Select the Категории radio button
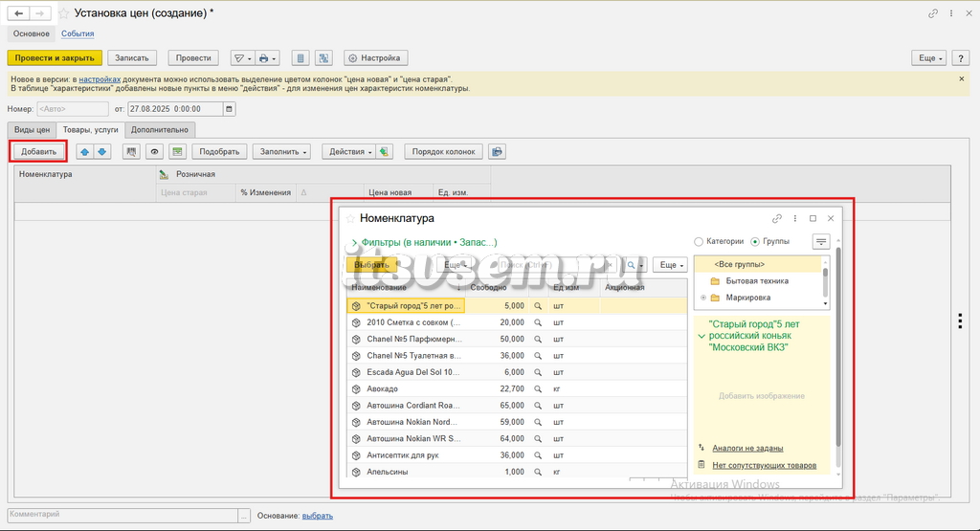This screenshot has height=531, width=980. pos(699,242)
